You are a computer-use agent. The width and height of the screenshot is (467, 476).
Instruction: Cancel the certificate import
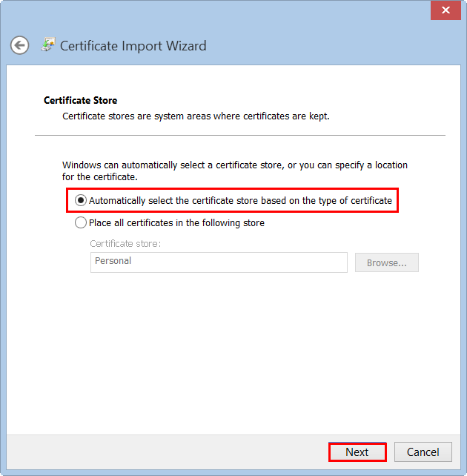click(x=423, y=452)
